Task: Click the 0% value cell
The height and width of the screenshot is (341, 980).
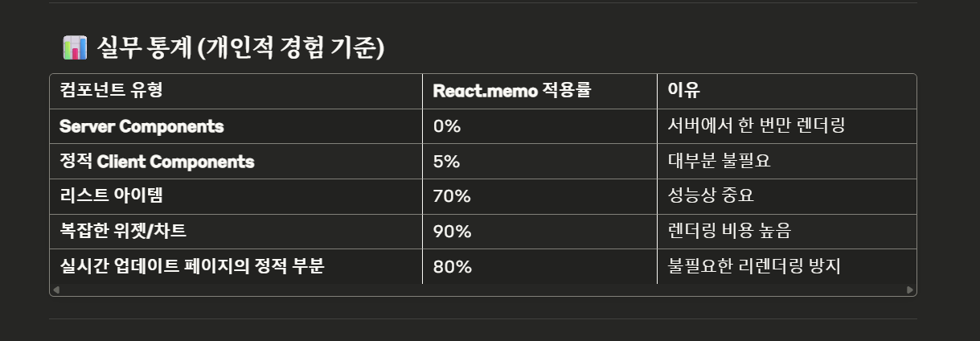Action: coord(540,126)
